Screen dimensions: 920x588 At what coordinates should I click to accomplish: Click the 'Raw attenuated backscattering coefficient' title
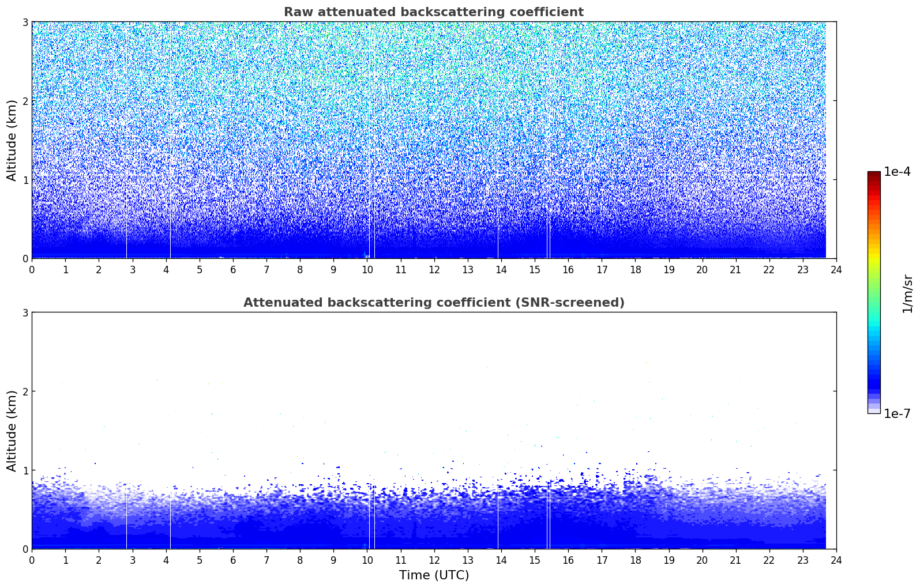(433, 12)
